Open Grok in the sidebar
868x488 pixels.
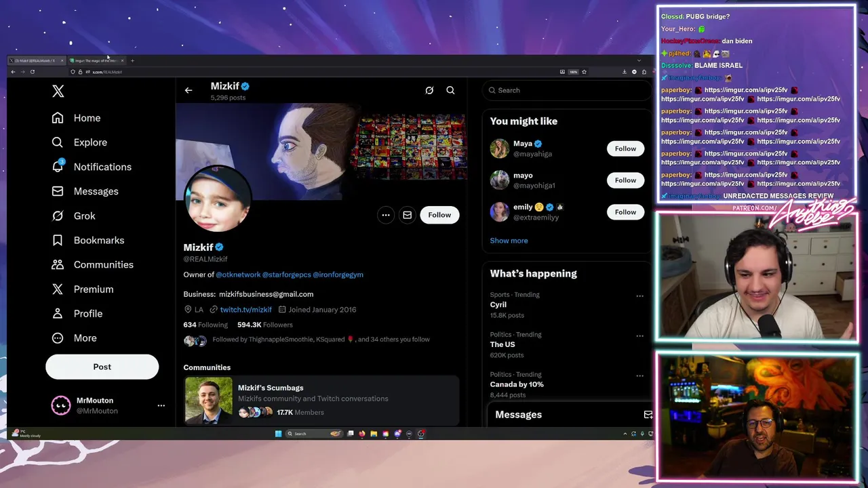(x=74, y=216)
